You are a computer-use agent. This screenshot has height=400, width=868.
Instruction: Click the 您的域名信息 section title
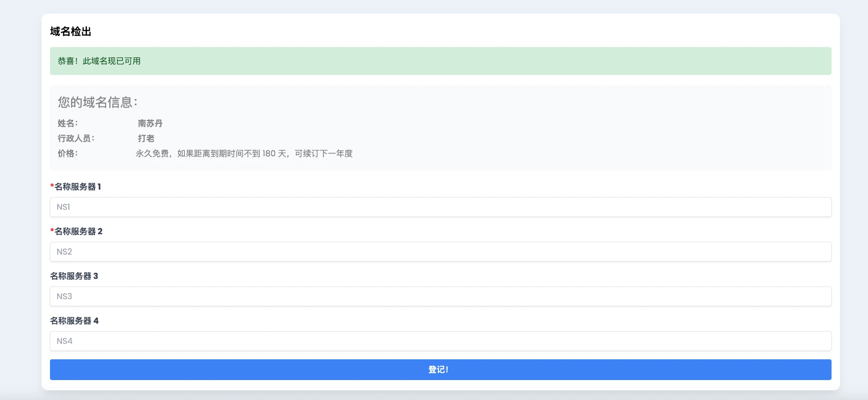click(x=97, y=102)
